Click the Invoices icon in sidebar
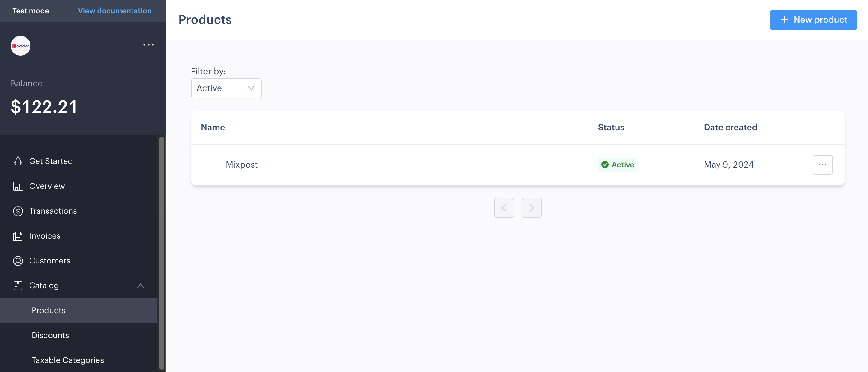 [x=17, y=235]
